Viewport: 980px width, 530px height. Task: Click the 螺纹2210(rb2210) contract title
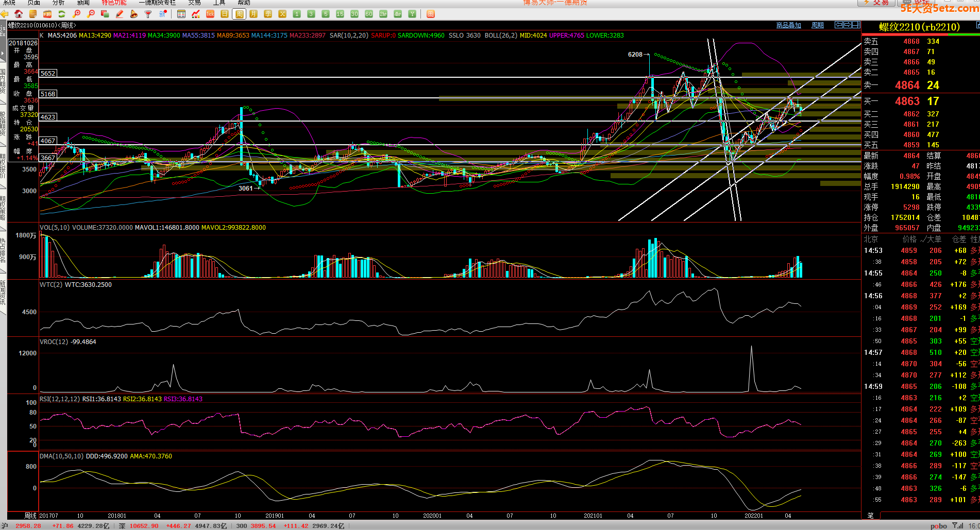coord(919,27)
